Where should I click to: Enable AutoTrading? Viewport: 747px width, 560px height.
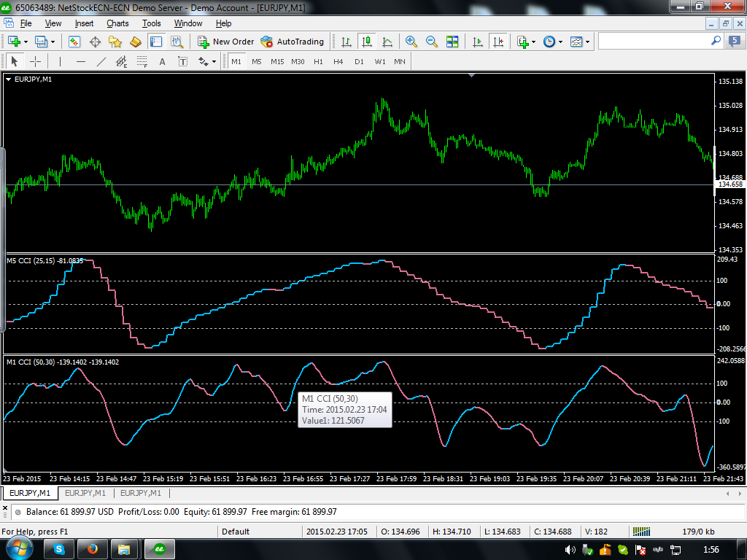coord(292,42)
